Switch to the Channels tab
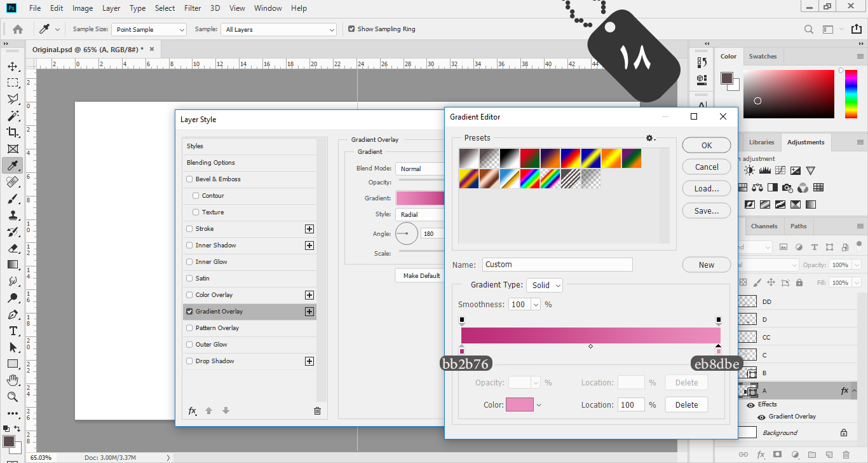This screenshot has width=868, height=463. 764,226
